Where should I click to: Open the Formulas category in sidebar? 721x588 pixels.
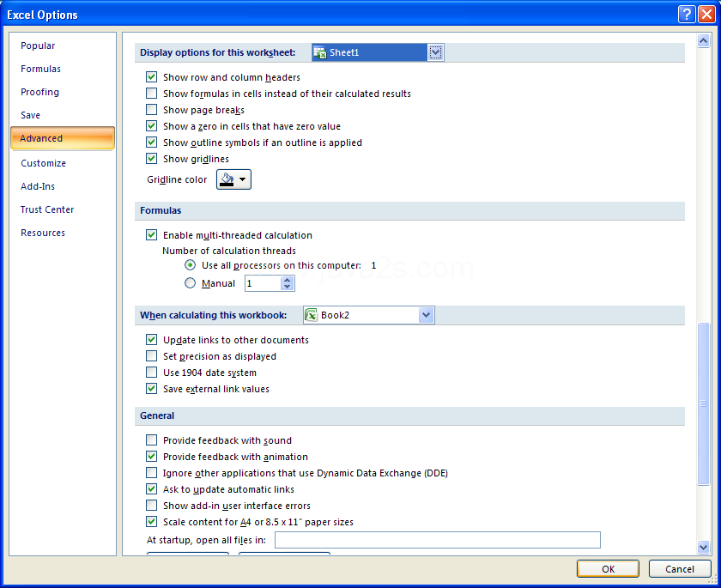pyautogui.click(x=40, y=69)
